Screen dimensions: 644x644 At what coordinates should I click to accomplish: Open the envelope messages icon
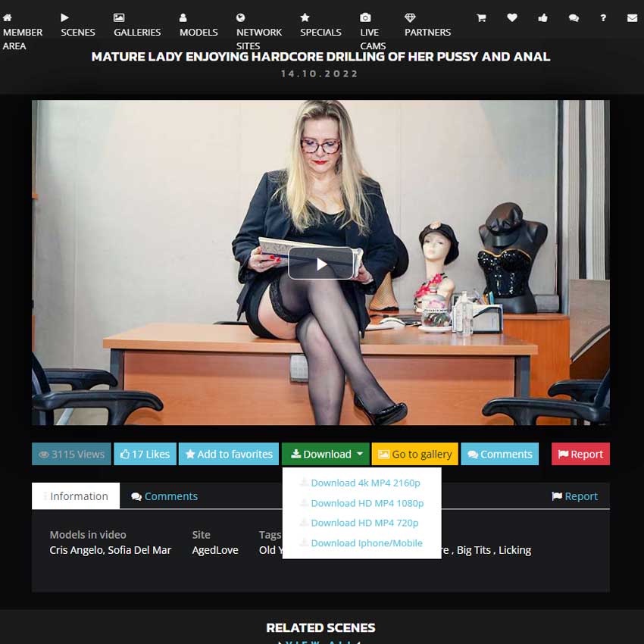[632, 17]
